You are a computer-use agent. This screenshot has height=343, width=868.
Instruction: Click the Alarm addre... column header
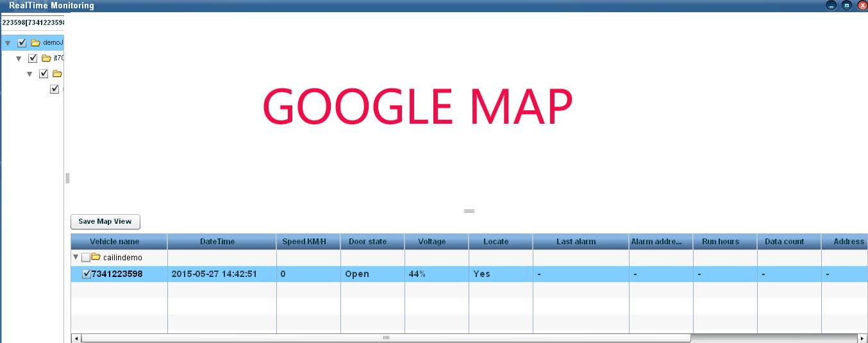[661, 242]
